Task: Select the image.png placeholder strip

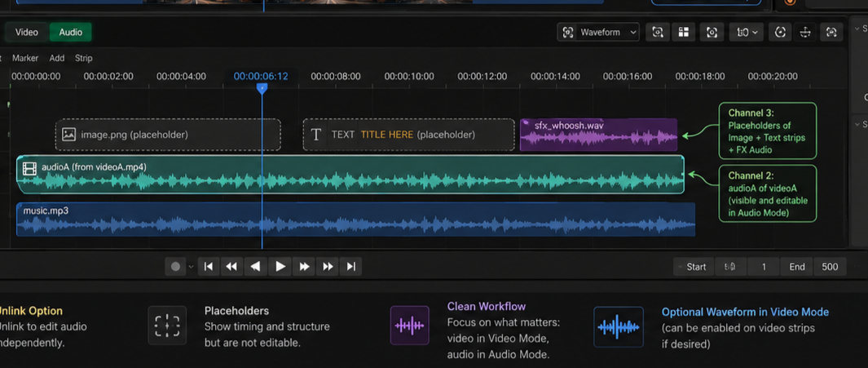Action: [168, 135]
